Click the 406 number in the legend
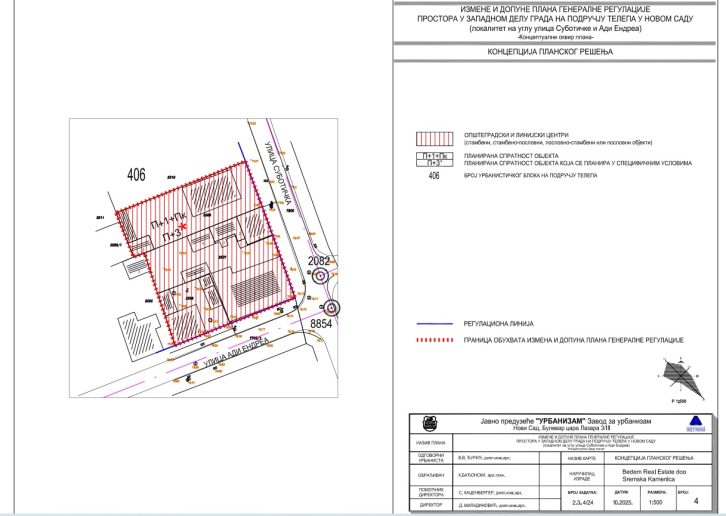The height and width of the screenshot is (516, 726). [433, 175]
